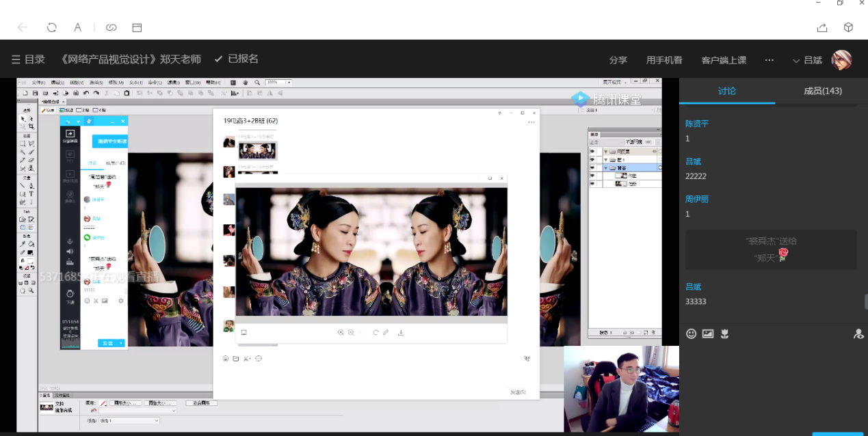Rotate the image in the viewer
The width and height of the screenshot is (868, 436).
[376, 332]
